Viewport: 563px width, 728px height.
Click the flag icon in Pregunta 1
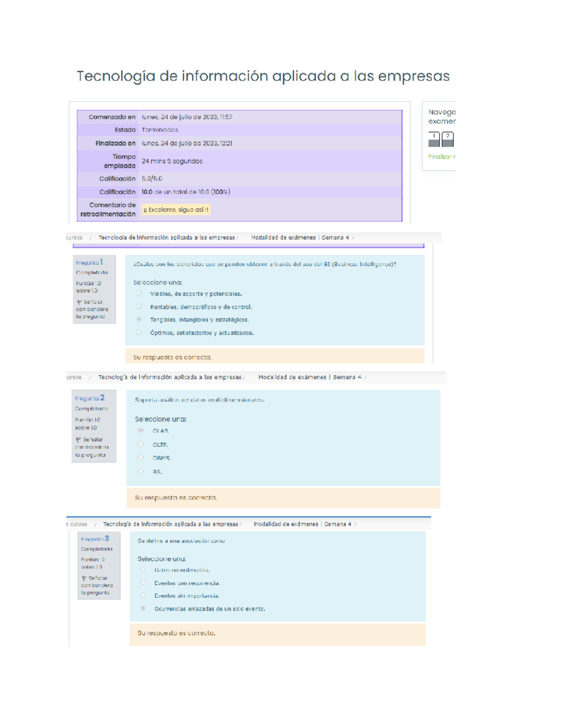coord(79,302)
